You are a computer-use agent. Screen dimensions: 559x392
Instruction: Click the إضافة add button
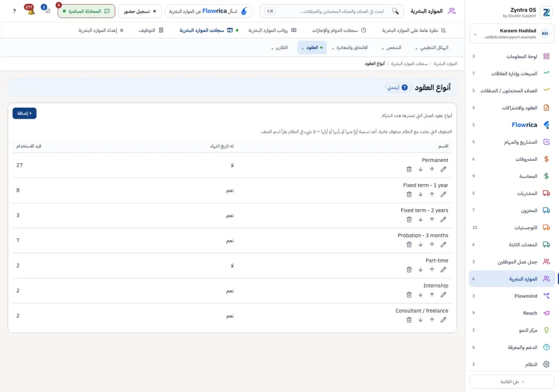(x=24, y=113)
